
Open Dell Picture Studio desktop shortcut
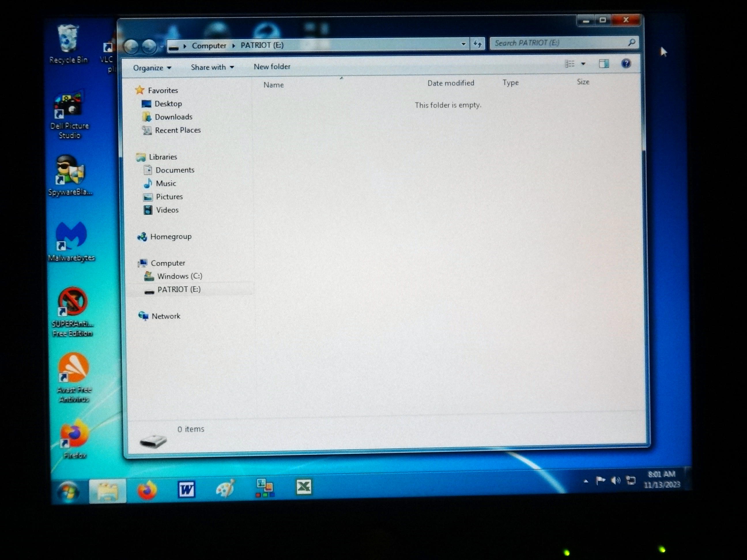click(x=69, y=114)
